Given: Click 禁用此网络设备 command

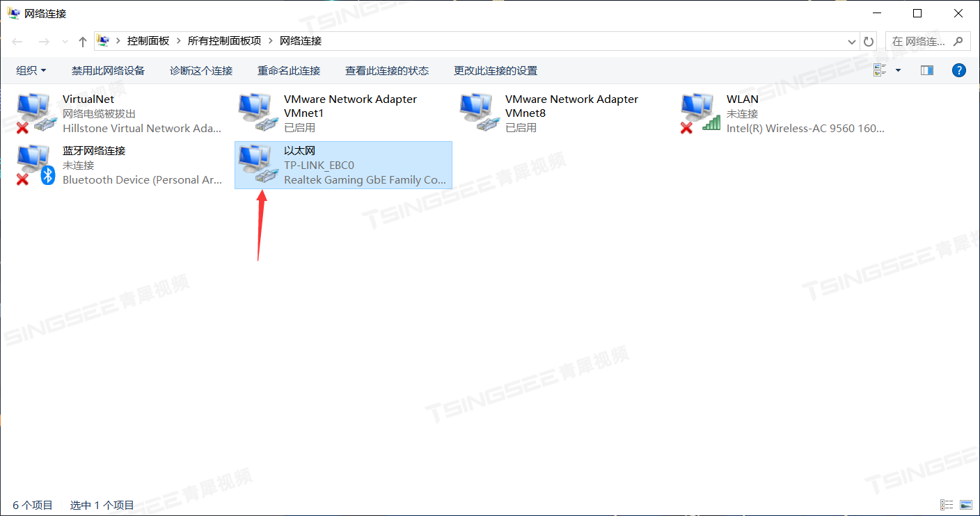Looking at the screenshot, I should 108,70.
